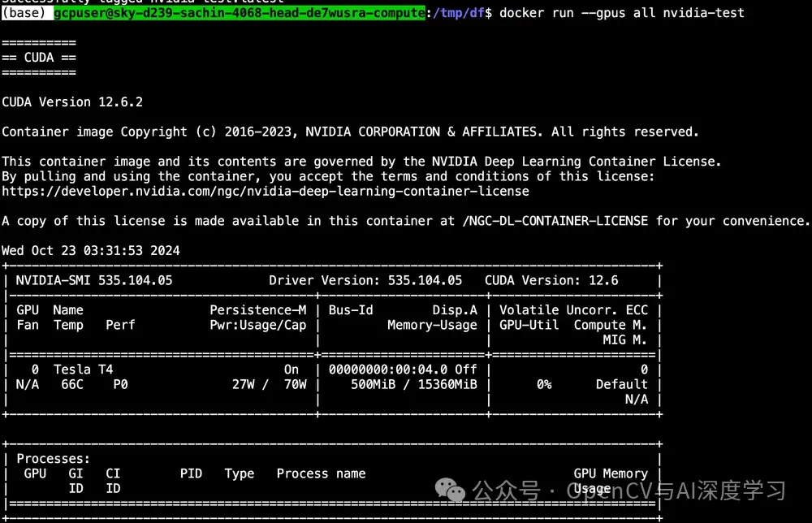Click the "== CUDA ==" banner heading
The height and width of the screenshot is (523, 812).
(x=39, y=58)
